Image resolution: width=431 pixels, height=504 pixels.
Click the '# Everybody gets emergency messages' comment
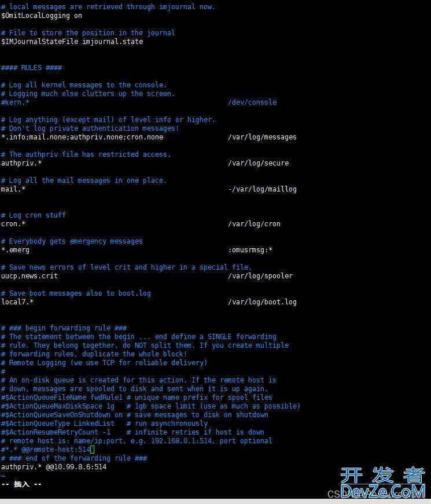[72, 241]
